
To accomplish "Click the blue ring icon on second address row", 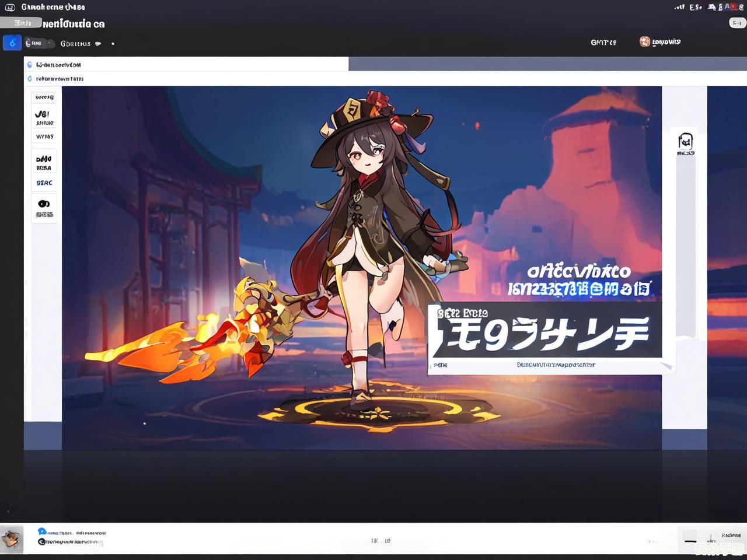I will [x=30, y=79].
